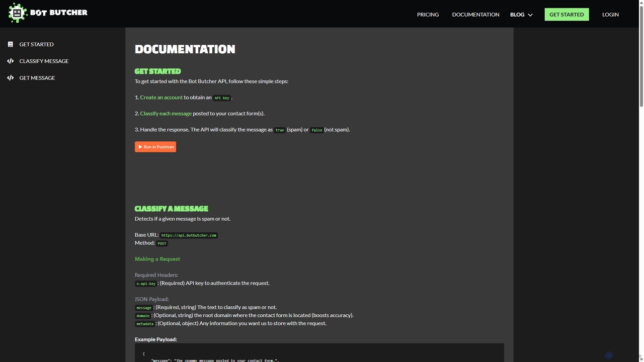The width and height of the screenshot is (644, 362).
Task: Click the API key code tag
Action: click(x=222, y=98)
